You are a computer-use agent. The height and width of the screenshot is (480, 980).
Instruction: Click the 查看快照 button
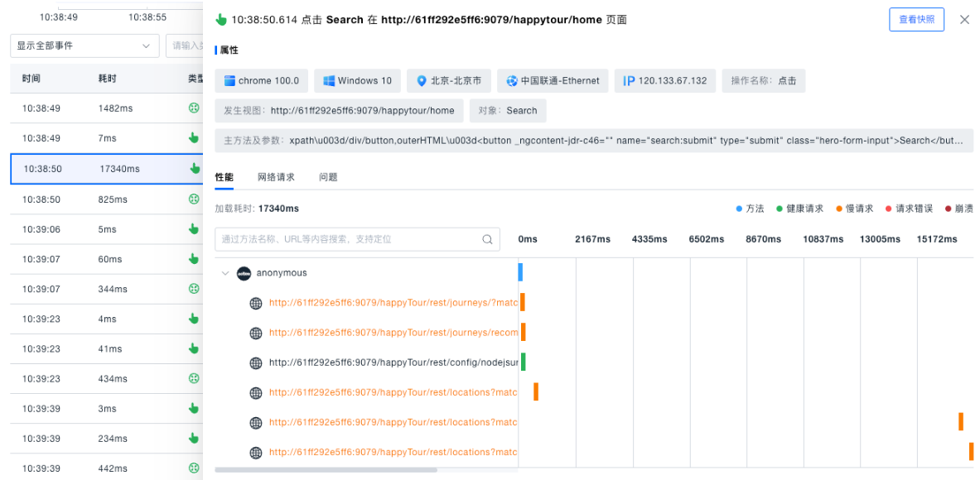point(916,20)
